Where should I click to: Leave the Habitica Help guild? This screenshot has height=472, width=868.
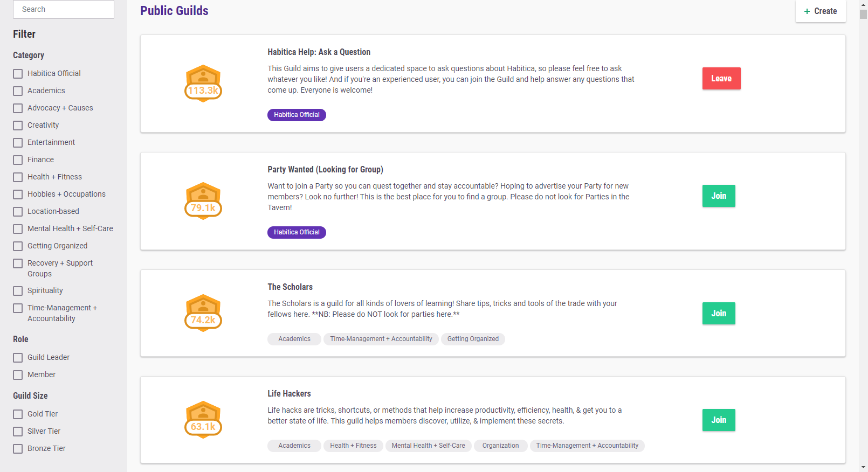[721, 79]
